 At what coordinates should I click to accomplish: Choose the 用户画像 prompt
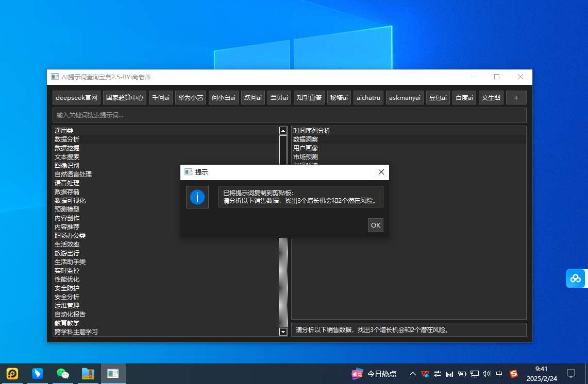tap(409, 148)
